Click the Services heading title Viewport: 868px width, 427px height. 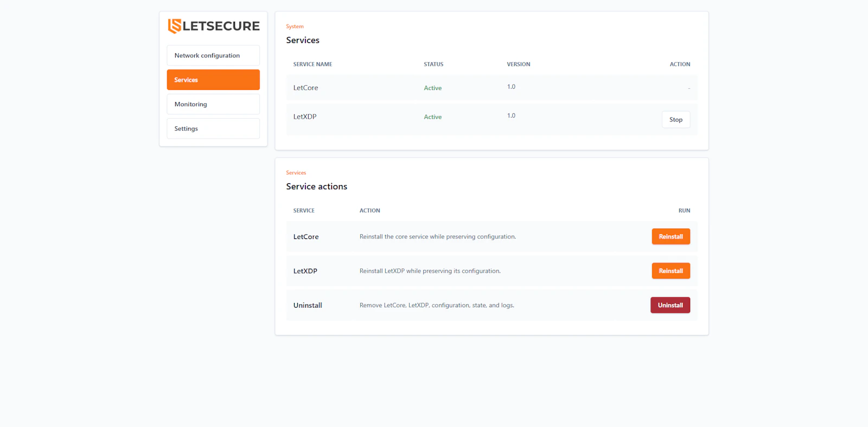303,40
